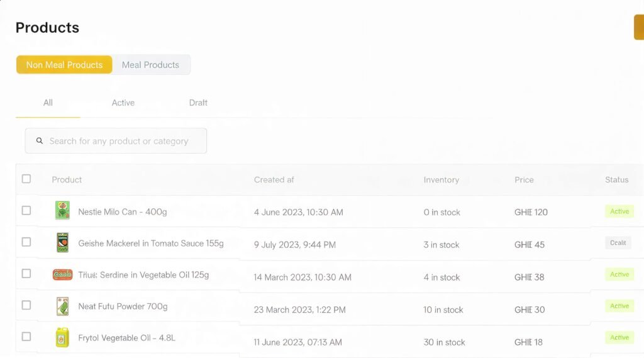
Task: Mark the Frytol Vegetable Oil checkbox
Action: pos(26,337)
